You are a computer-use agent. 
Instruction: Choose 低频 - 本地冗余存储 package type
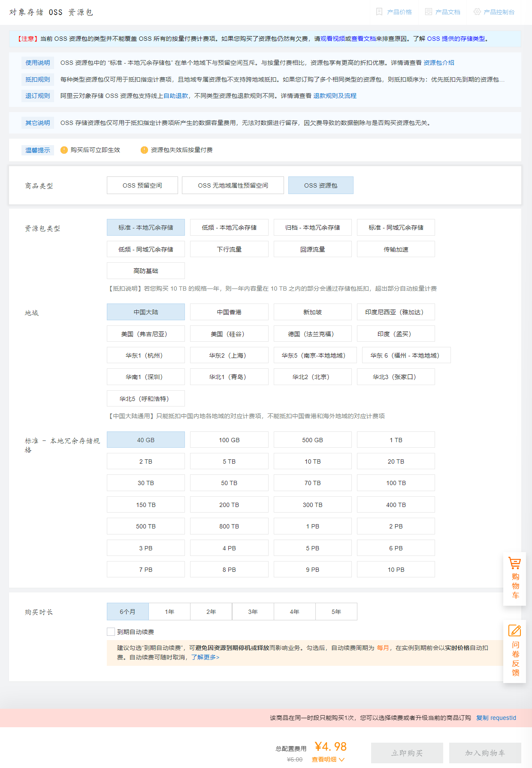coord(229,228)
